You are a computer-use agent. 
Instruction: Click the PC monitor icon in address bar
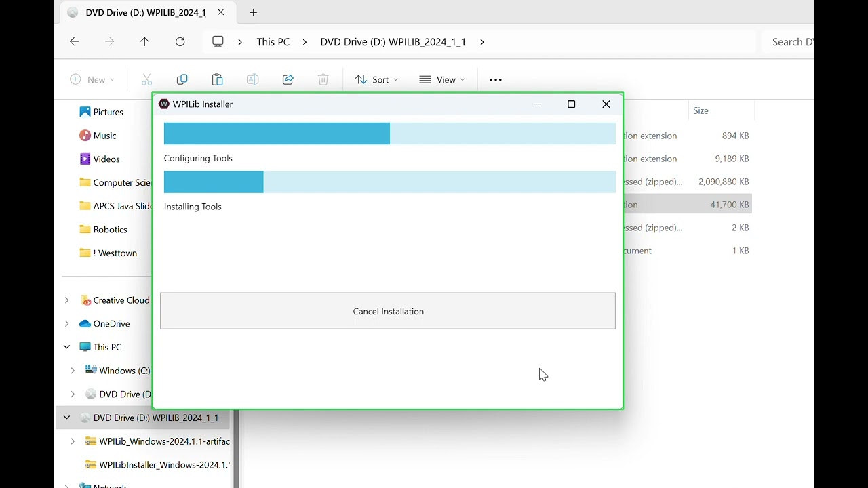[218, 41]
